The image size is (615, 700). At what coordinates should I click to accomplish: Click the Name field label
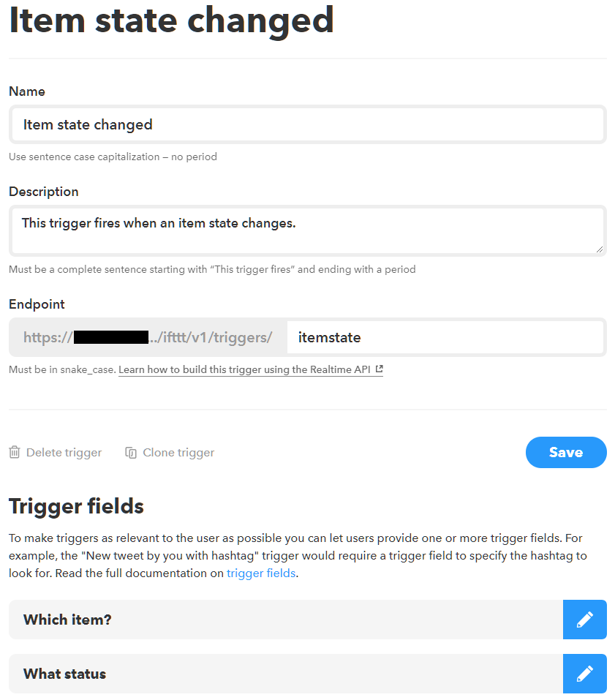point(27,91)
